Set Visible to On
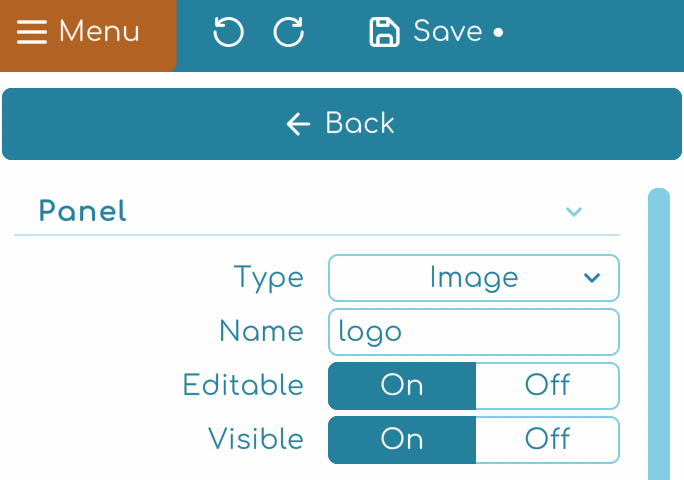Viewport: 684px width, 480px height. click(402, 440)
